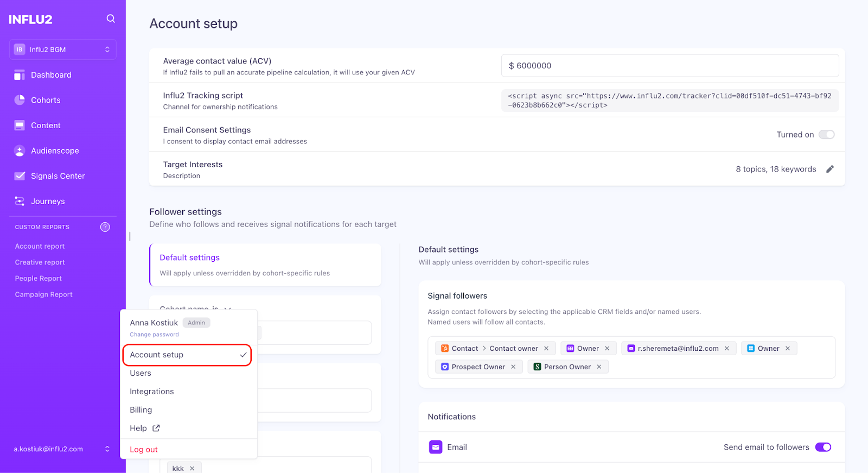Screen dimensions: 868x473
Task: Click the tracking script code box
Action: (x=670, y=100)
